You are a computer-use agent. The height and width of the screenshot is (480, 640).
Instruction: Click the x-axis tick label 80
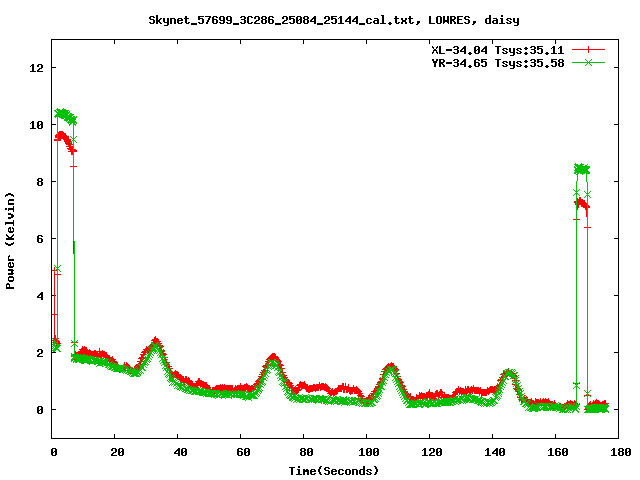pyautogui.click(x=306, y=452)
